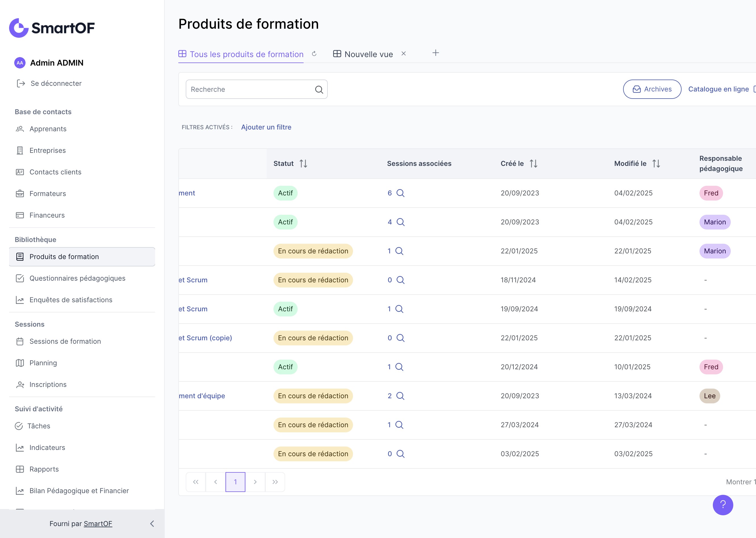Add a new view with plus icon
Screen dimensions: 756x538
(x=435, y=53)
